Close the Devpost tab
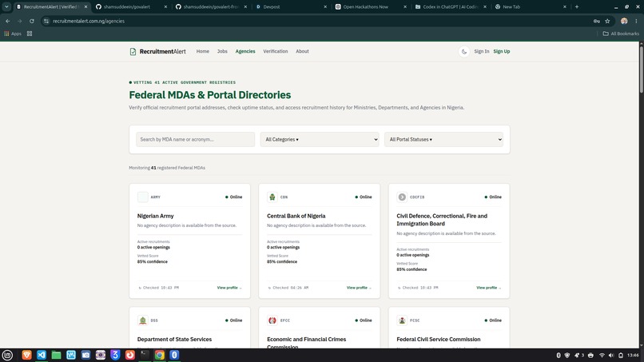Screen dimensions: 644x362 tap(325, 6)
